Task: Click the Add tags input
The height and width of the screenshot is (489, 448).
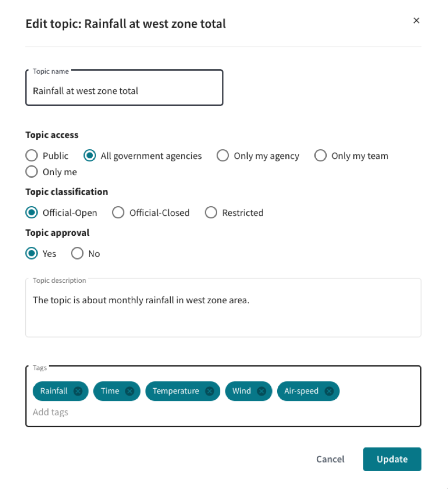Action: point(223,413)
